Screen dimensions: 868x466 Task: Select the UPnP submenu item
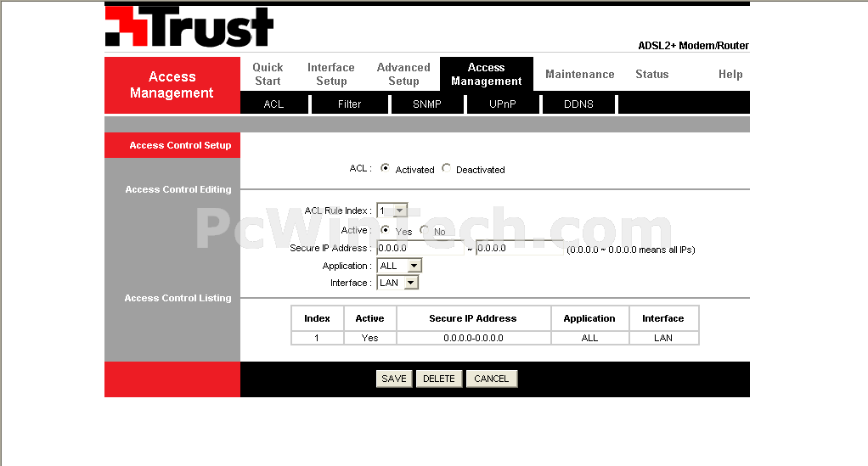pyautogui.click(x=503, y=104)
